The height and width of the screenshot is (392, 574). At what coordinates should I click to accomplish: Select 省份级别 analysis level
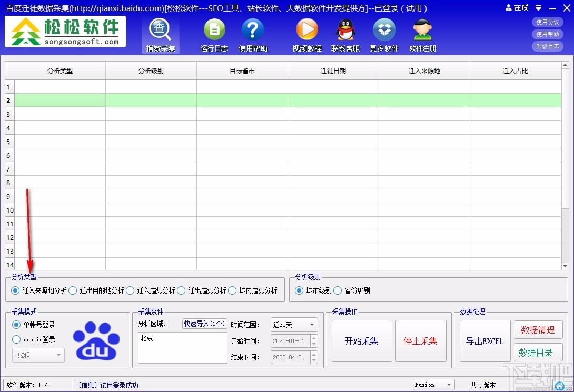[x=352, y=290]
